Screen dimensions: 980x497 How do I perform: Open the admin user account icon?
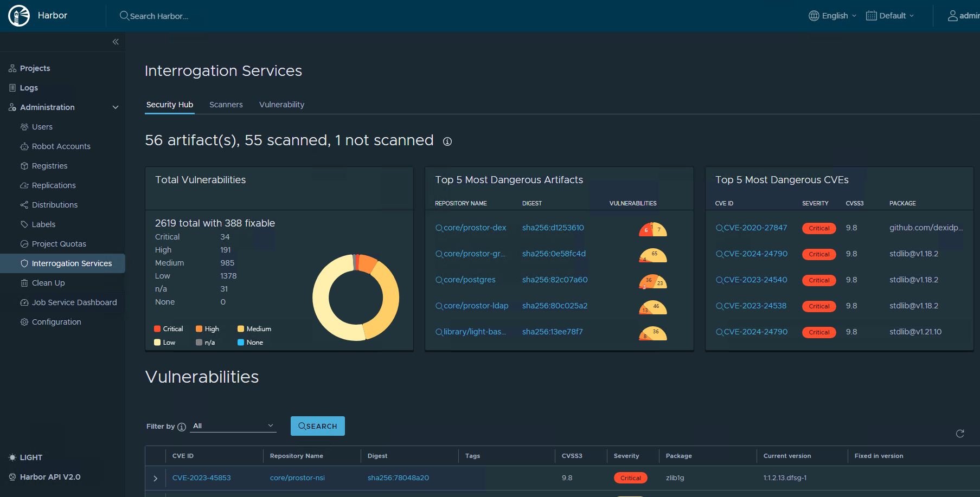(952, 16)
